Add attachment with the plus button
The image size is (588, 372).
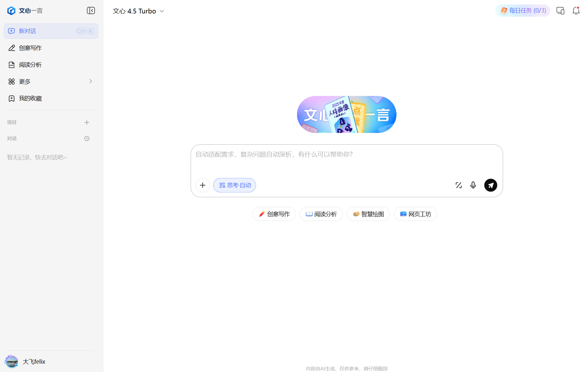203,185
